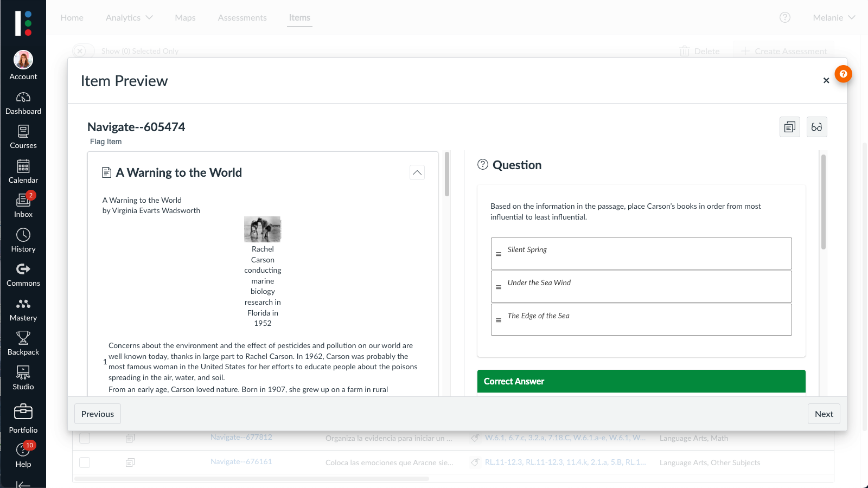Check the box for Navigate--676161 row
868x488 pixels.
click(x=85, y=463)
